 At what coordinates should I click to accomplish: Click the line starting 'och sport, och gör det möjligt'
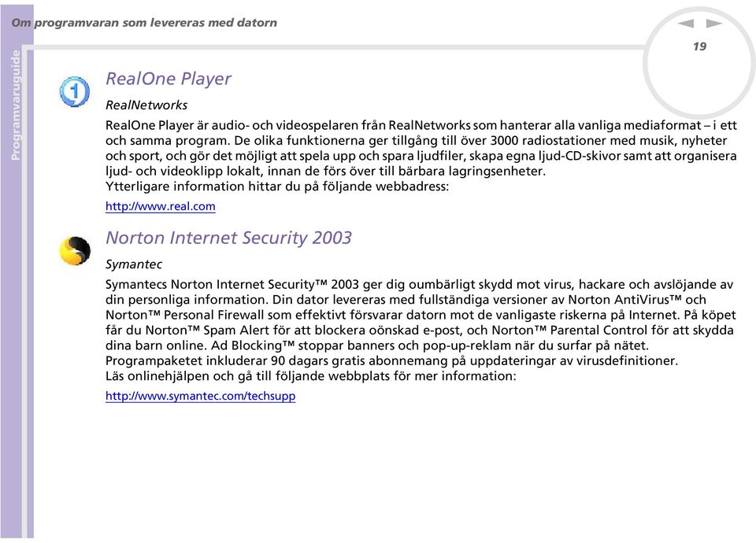click(421, 156)
